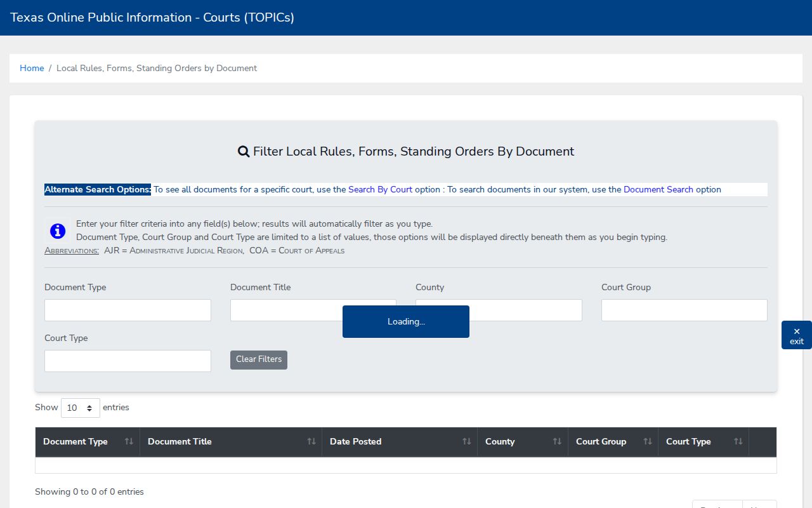812x508 pixels.
Task: Focus the Court Type filter field
Action: click(128, 361)
